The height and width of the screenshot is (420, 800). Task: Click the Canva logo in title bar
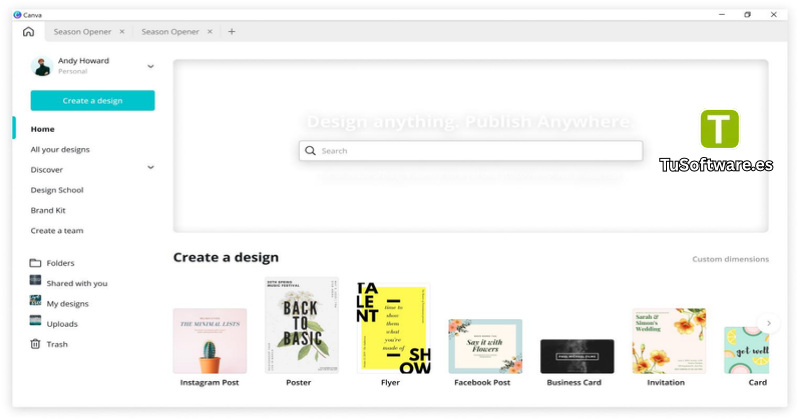[17, 15]
